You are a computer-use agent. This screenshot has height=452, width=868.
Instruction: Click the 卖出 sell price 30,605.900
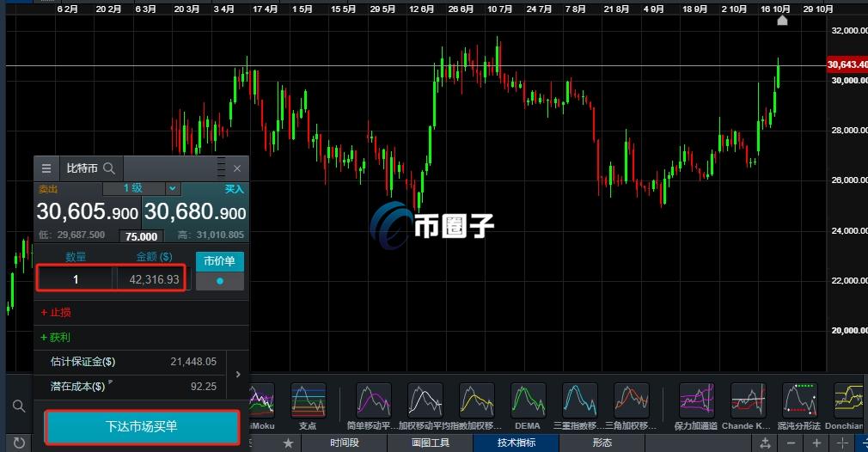pos(87,211)
